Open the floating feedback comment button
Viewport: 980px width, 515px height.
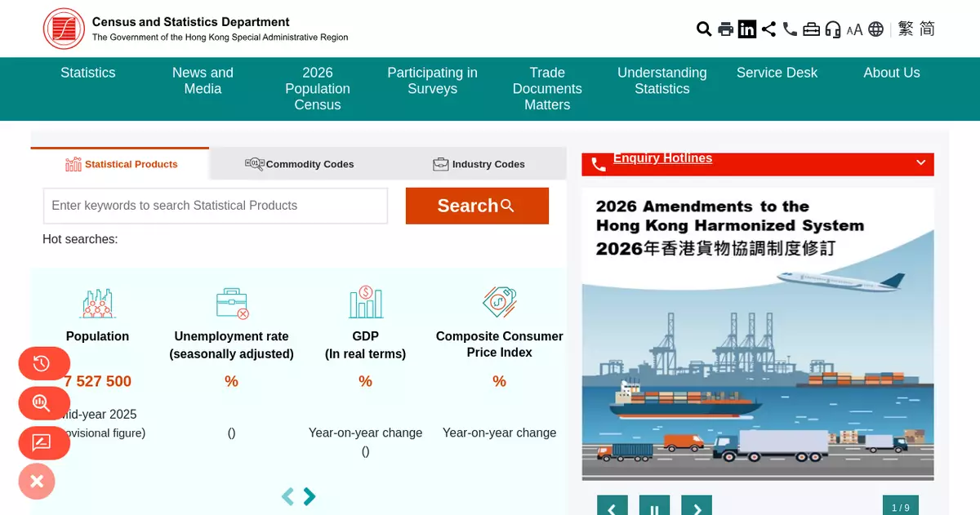coord(44,443)
